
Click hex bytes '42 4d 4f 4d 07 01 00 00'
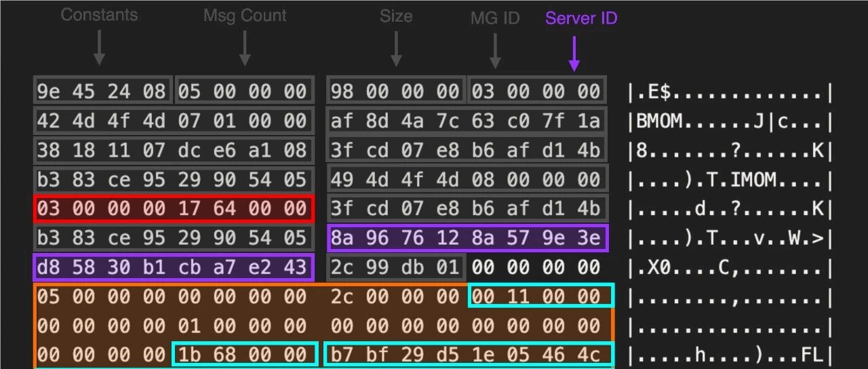pos(174,121)
